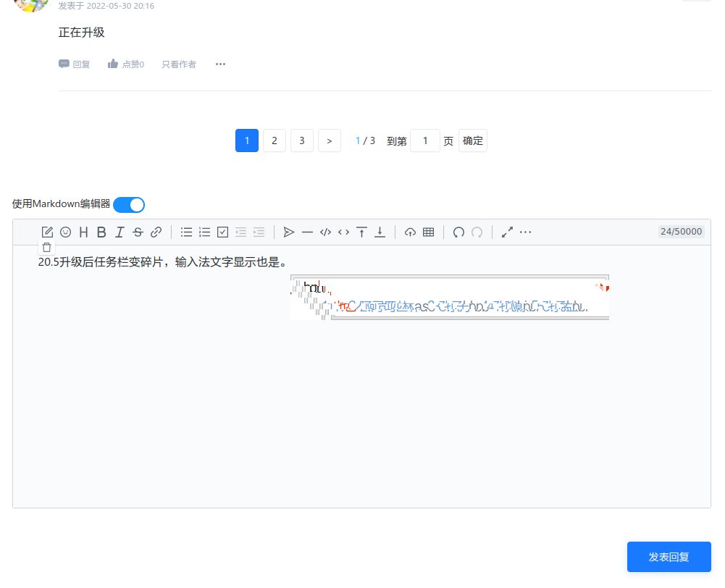Upload an image via the cloud icon
This screenshot has height=588, width=725.
(x=410, y=232)
